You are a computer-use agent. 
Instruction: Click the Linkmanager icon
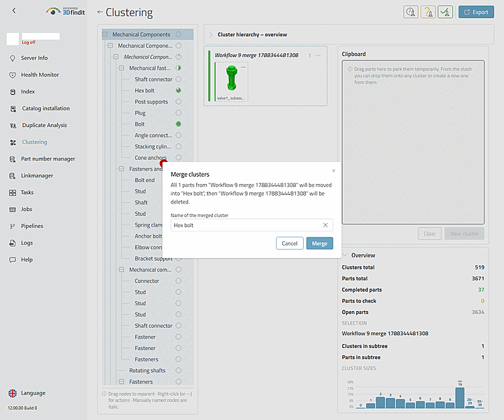tap(13, 176)
